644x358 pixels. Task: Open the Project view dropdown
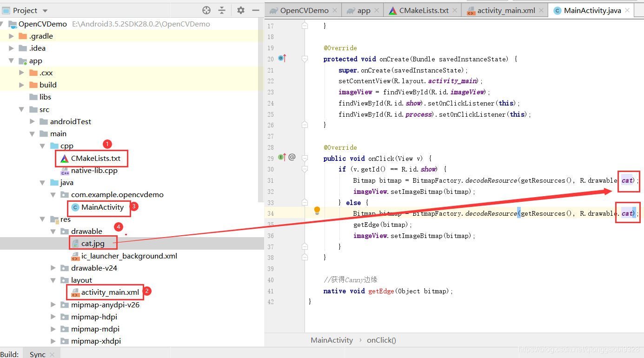[45, 10]
